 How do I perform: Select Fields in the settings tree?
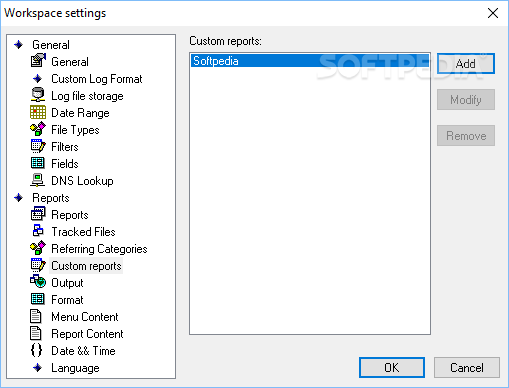[x=65, y=164]
